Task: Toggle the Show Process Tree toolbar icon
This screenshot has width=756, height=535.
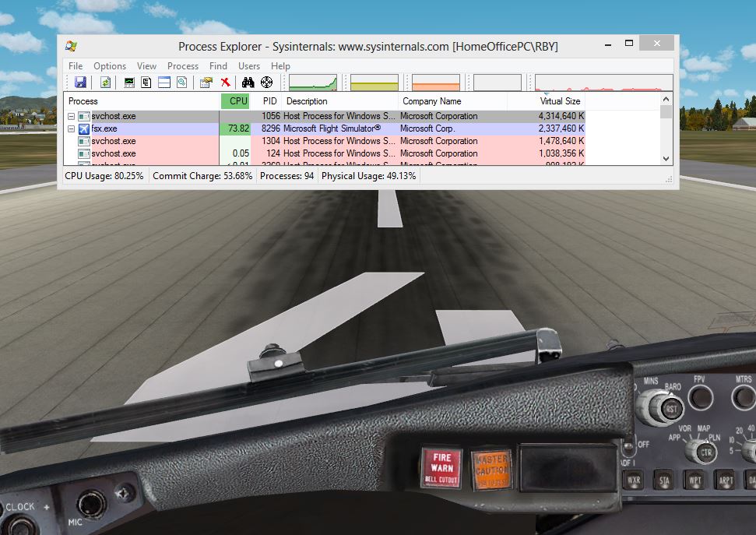Action: click(146, 83)
